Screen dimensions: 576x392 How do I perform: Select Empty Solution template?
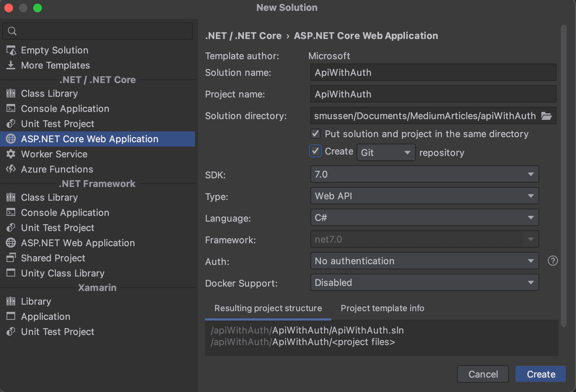pyautogui.click(x=97, y=50)
